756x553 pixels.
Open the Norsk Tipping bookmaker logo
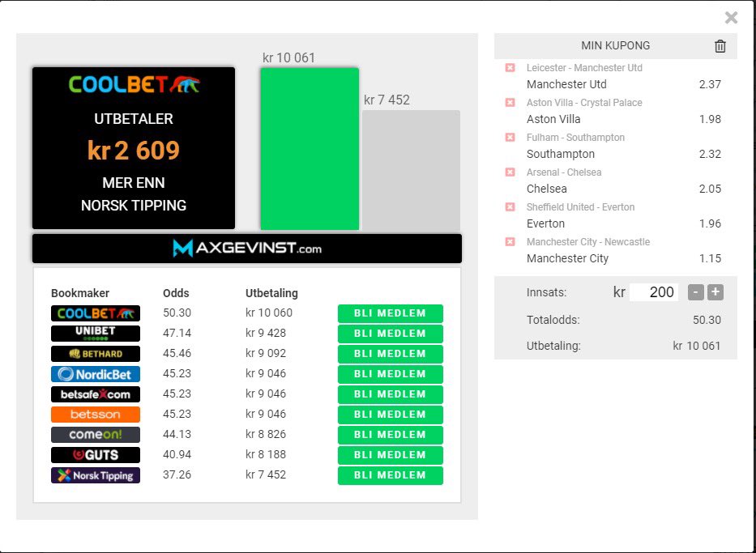pyautogui.click(x=96, y=475)
